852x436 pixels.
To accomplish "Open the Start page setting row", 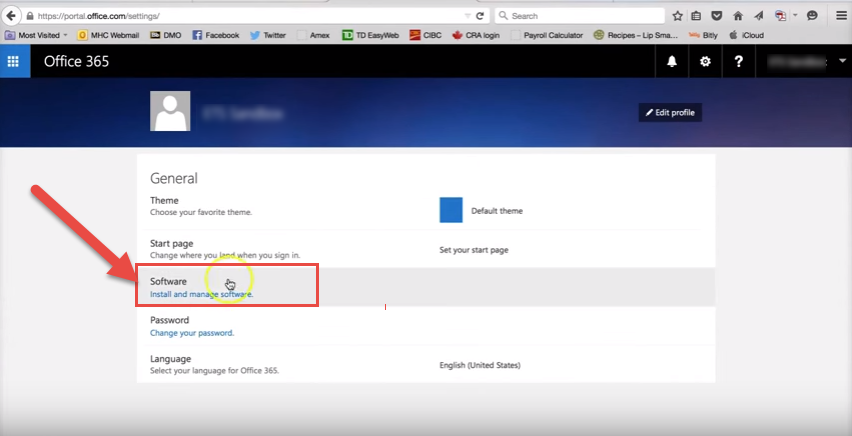I will pos(426,249).
